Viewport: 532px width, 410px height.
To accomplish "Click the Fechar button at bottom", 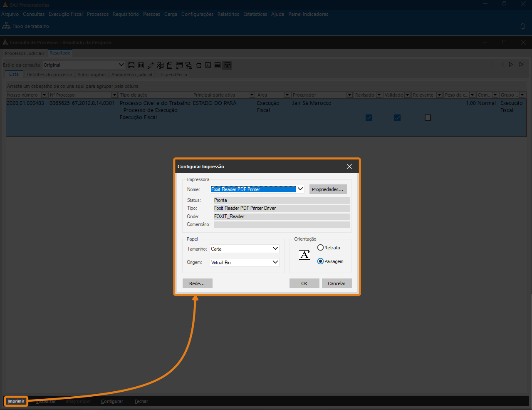I will point(141,401).
